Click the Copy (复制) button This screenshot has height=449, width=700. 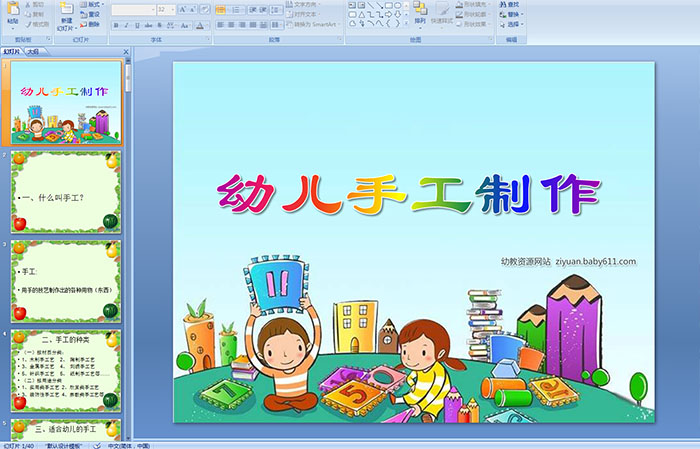tap(35, 14)
